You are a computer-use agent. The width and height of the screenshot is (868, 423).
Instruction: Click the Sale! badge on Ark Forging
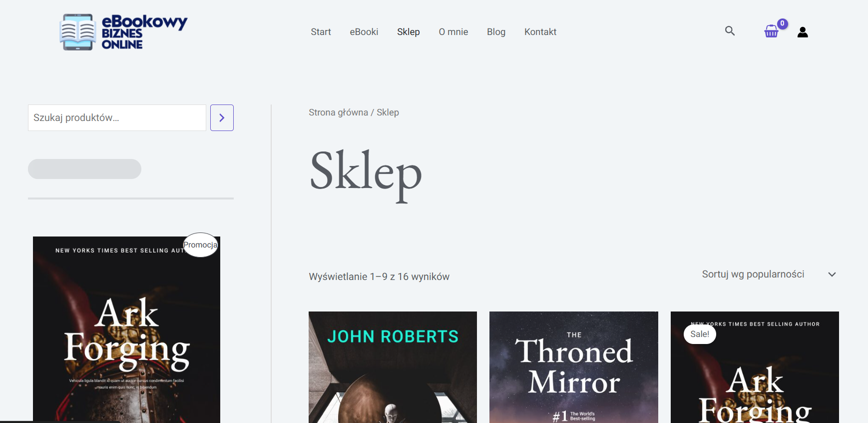pyautogui.click(x=700, y=334)
